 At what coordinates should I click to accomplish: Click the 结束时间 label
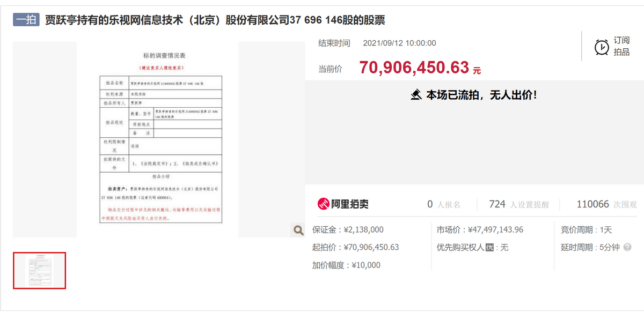coord(334,43)
